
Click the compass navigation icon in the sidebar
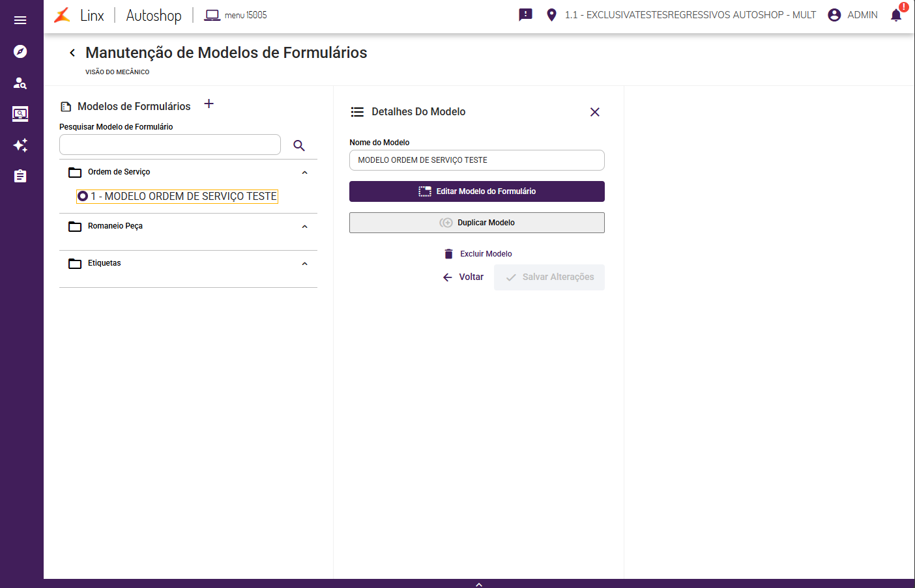[20, 51]
